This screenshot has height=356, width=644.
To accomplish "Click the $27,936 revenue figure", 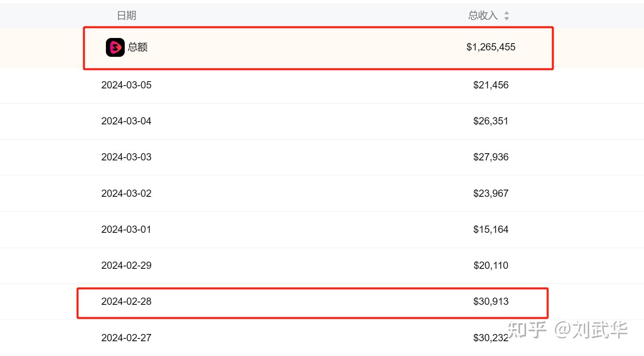I will (x=490, y=157).
